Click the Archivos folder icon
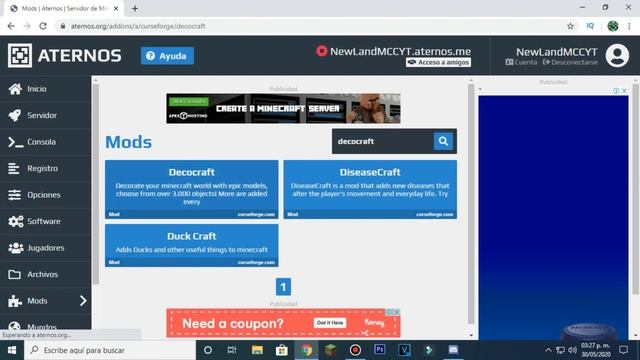The image size is (640, 360). pyautogui.click(x=15, y=274)
